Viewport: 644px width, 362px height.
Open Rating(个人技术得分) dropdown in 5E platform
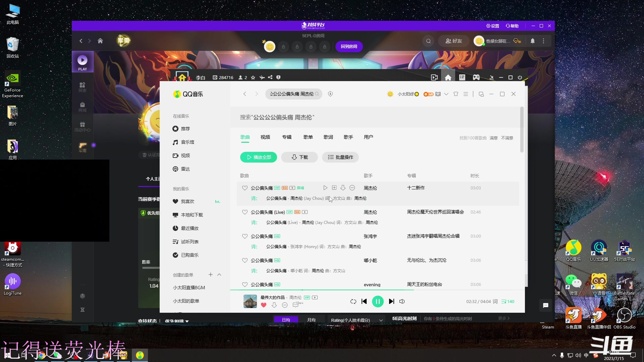pyautogui.click(x=357, y=320)
